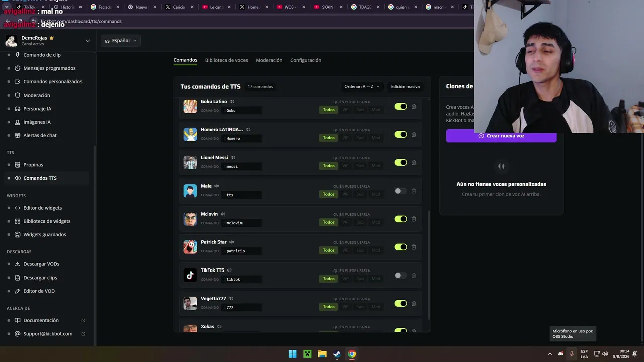
Task: Switch to the Biblioteca de voces tab
Action: [x=226, y=60]
